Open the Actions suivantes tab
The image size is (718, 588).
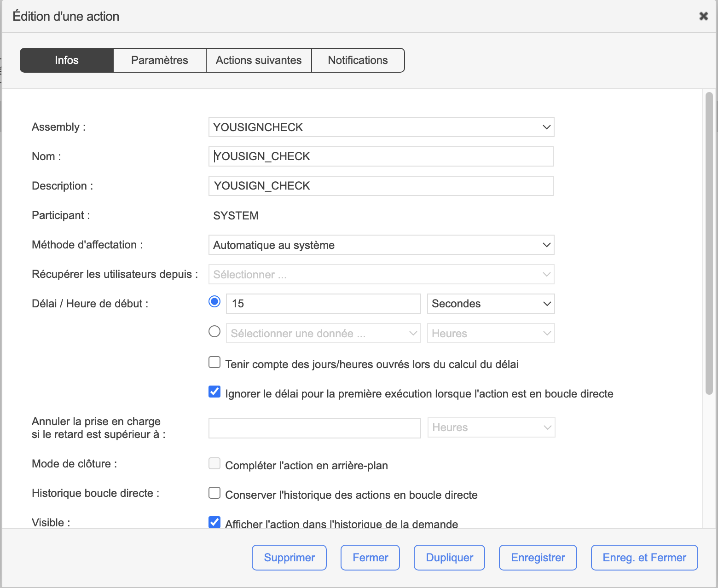click(x=259, y=60)
